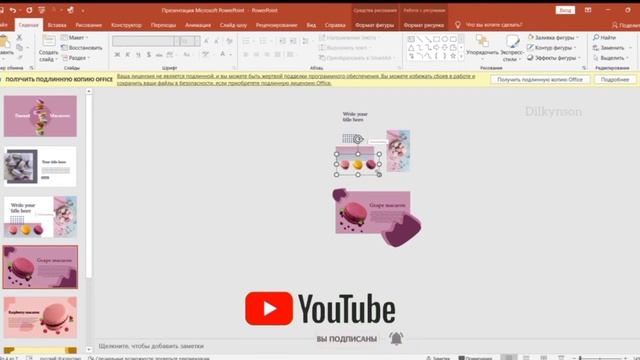Toggle the Заметки notes pane in status bar
Image resolution: width=640 pixels, height=360 pixels.
[x=438, y=358]
